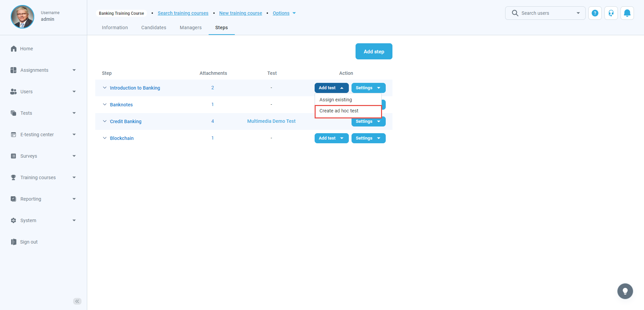Open the support headset icon
Image resolution: width=644 pixels, height=310 pixels.
pyautogui.click(x=611, y=13)
